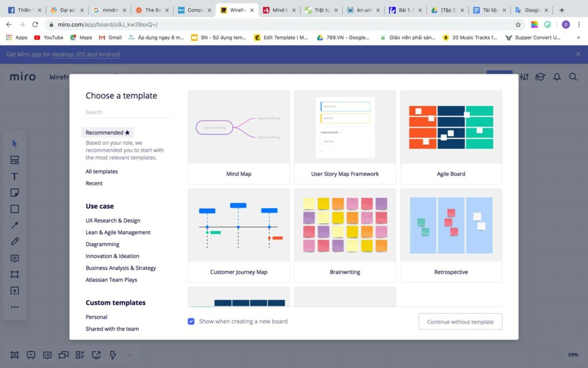The height and width of the screenshot is (368, 588).
Task: Open comments list in bottom toolbar
Action: point(47,355)
